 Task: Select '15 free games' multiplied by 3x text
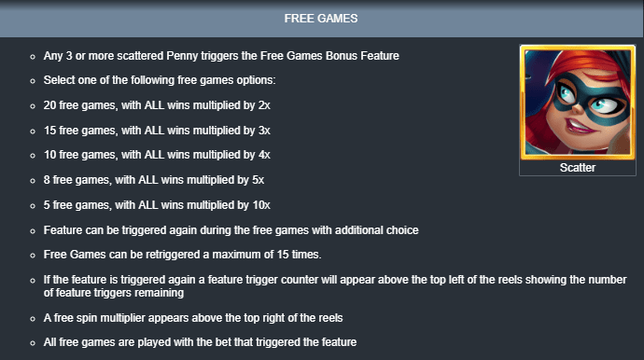coord(157,131)
